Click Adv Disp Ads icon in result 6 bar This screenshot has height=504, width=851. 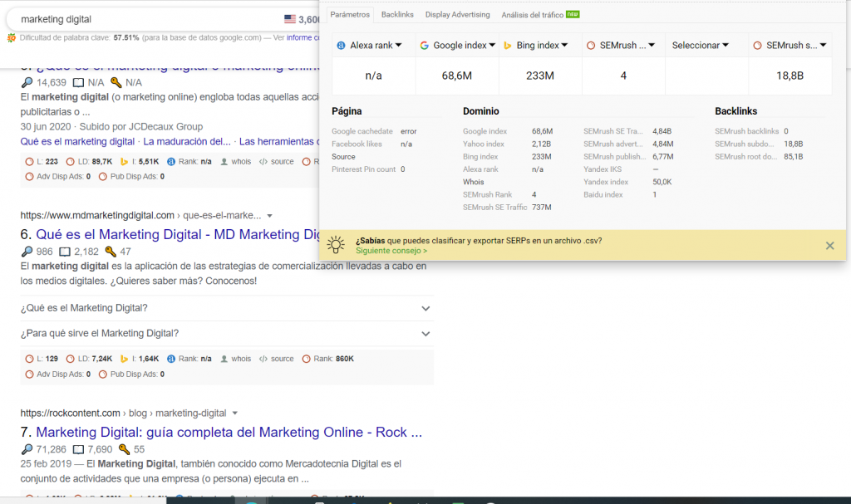29,374
